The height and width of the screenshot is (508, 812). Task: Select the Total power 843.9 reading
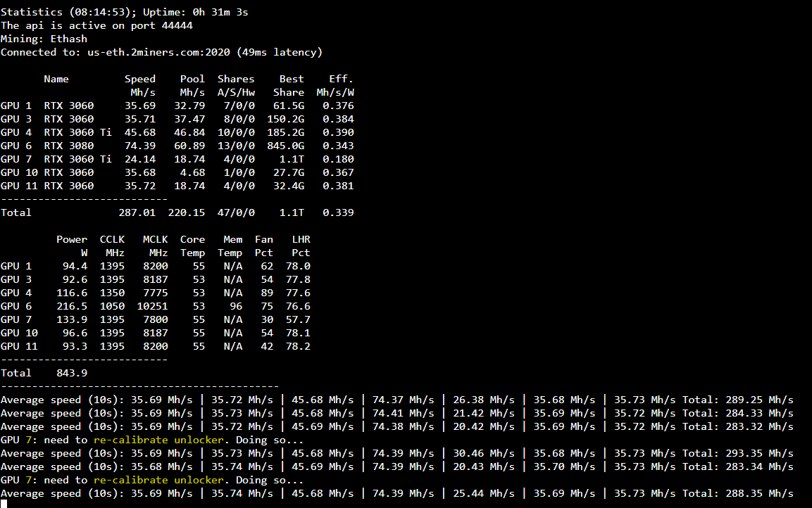pyautogui.click(x=72, y=373)
